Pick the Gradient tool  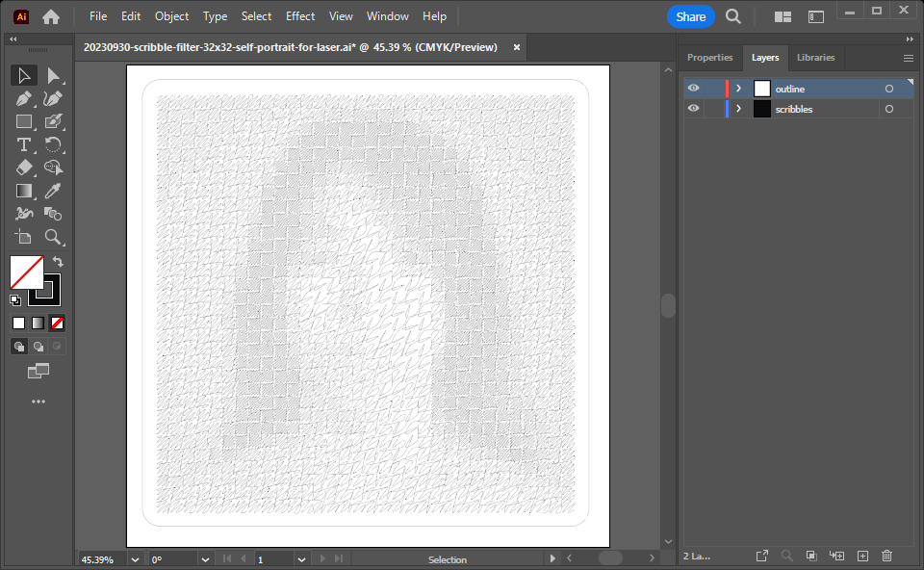coord(24,191)
